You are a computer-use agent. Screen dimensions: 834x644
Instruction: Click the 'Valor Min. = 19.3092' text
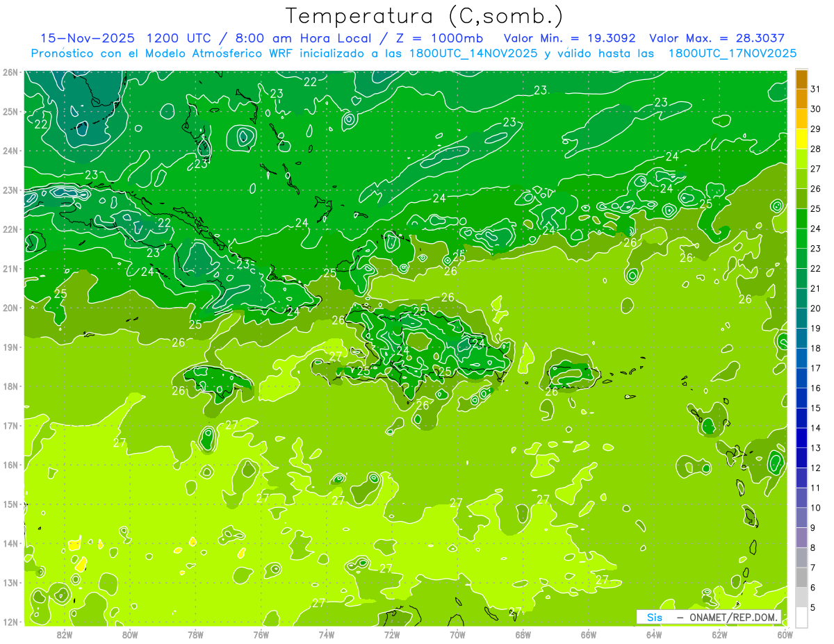[x=570, y=38]
